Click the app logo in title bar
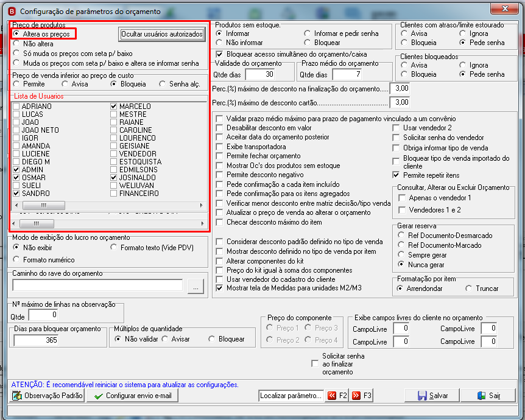Screen dimensions: 525x420 [x=12, y=12]
